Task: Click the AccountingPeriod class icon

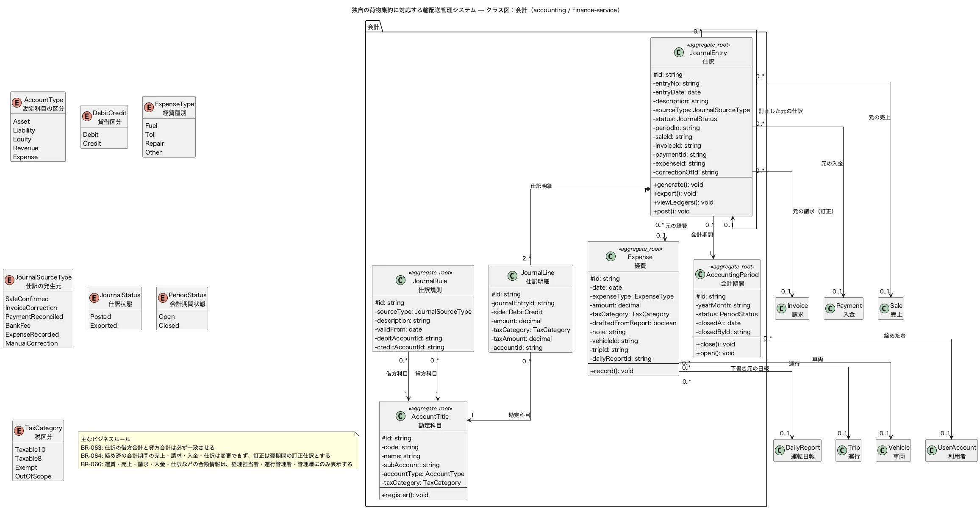Action: tap(700, 274)
